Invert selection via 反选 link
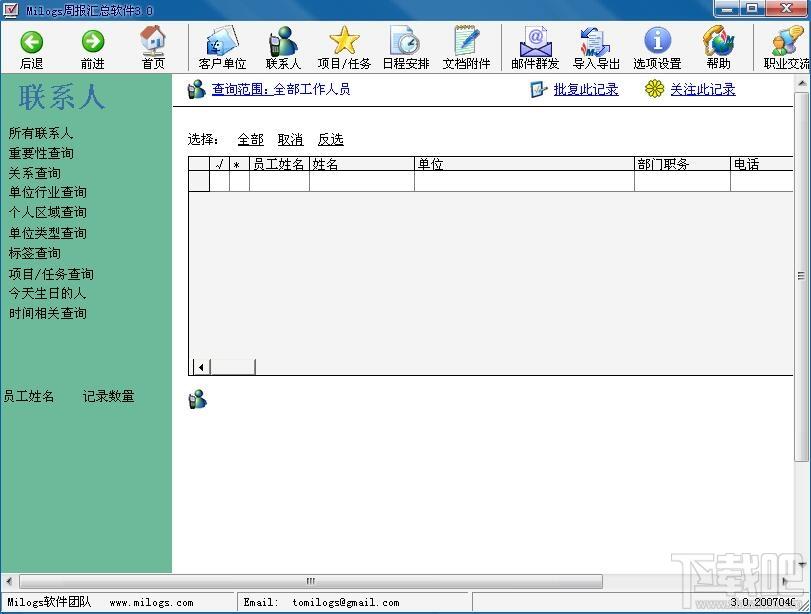The width and height of the screenshot is (811, 614). pyautogui.click(x=331, y=139)
